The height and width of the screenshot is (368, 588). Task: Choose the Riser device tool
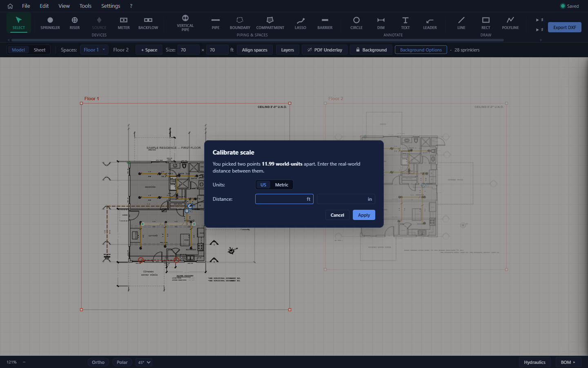[x=75, y=23]
